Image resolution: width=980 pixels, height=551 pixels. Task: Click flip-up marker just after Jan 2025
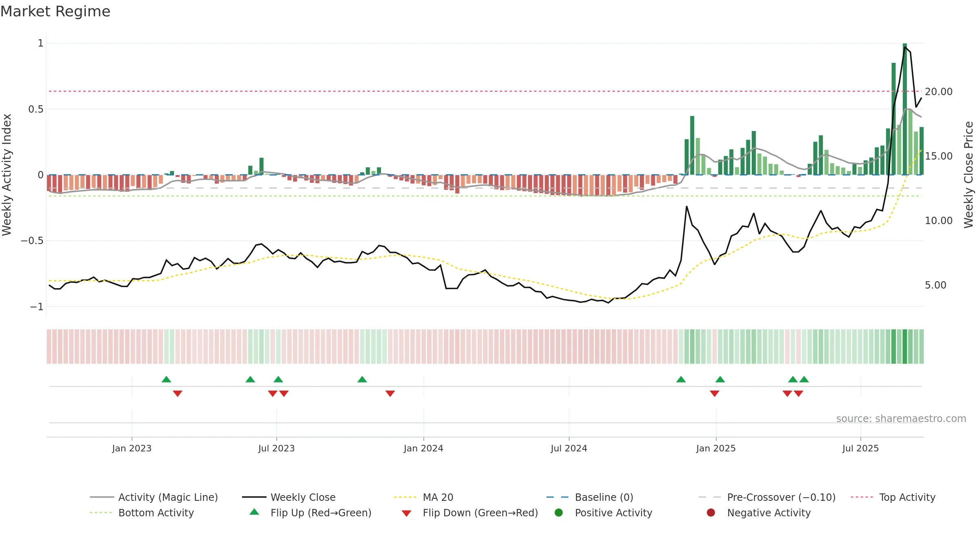click(720, 380)
